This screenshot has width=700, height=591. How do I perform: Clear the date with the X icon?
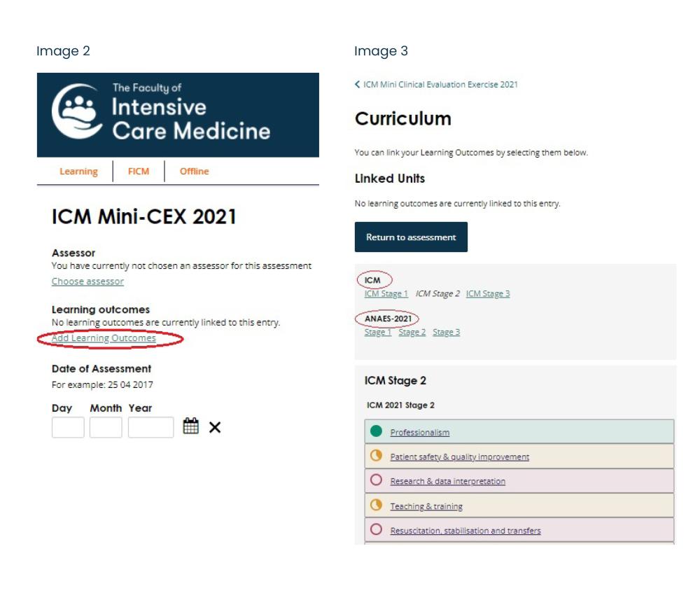(x=215, y=428)
